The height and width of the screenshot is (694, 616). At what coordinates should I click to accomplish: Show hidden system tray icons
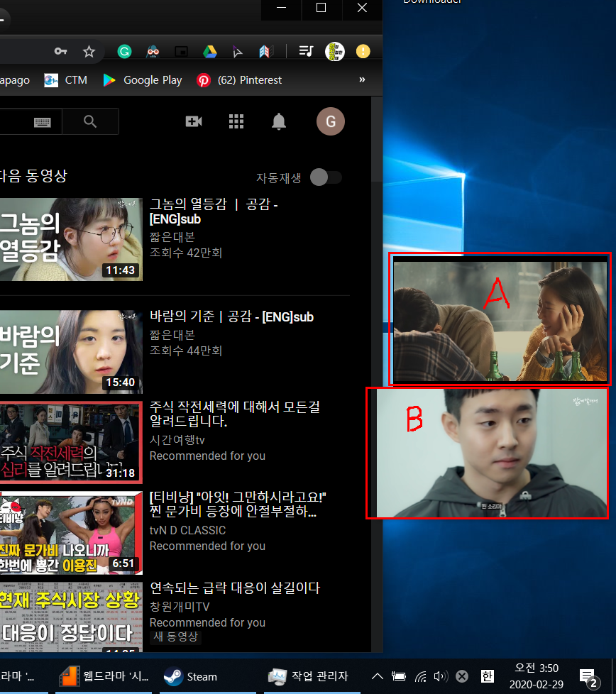377,676
